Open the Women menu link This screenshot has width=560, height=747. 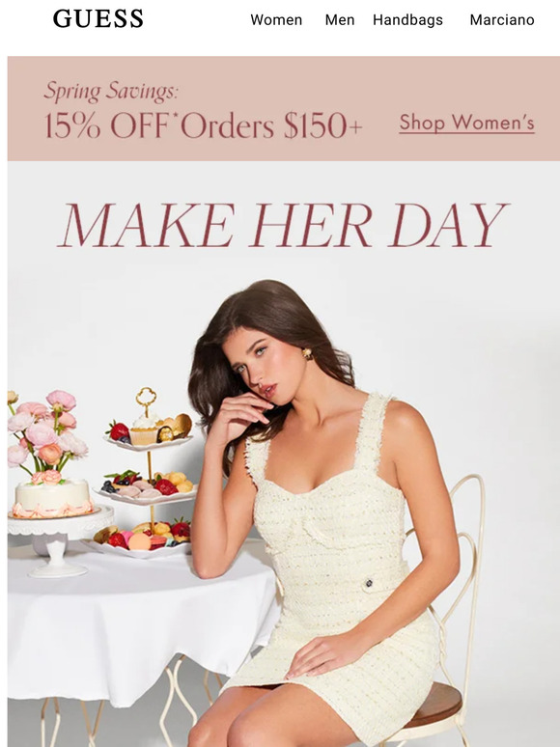point(276,20)
